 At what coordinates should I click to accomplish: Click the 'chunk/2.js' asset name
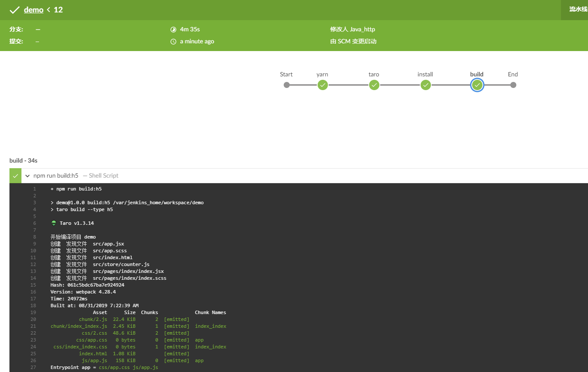coord(93,319)
